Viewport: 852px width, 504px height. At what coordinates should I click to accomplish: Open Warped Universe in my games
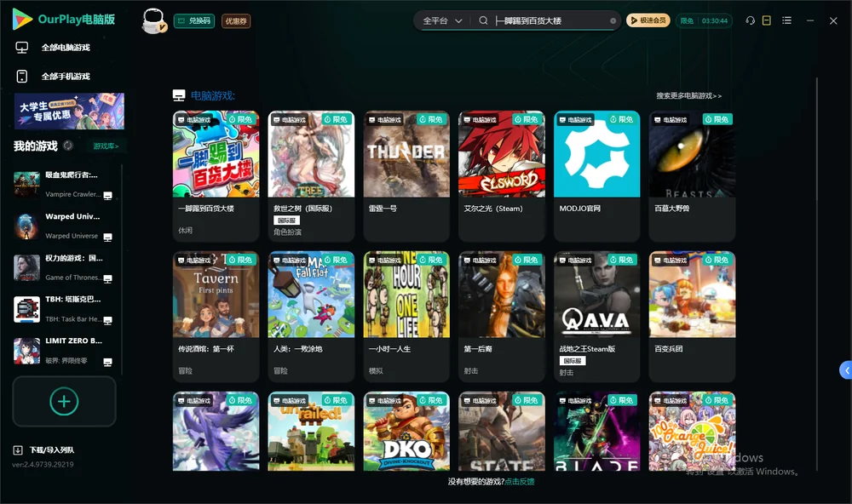click(64, 226)
